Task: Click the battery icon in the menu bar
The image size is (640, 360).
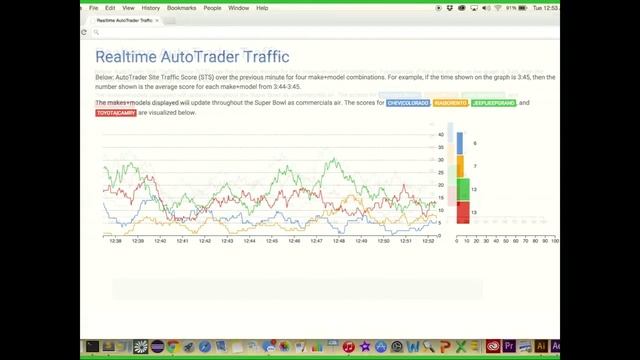Action: click(x=522, y=8)
